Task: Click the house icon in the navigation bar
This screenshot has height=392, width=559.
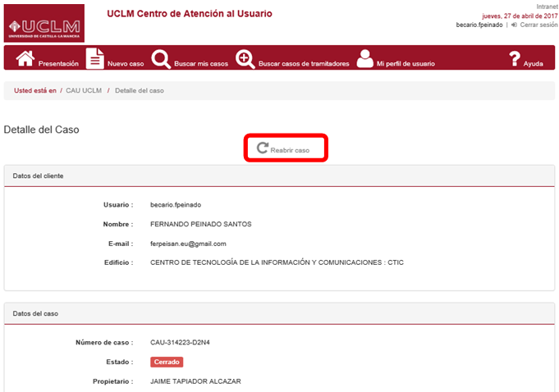Action: point(25,59)
